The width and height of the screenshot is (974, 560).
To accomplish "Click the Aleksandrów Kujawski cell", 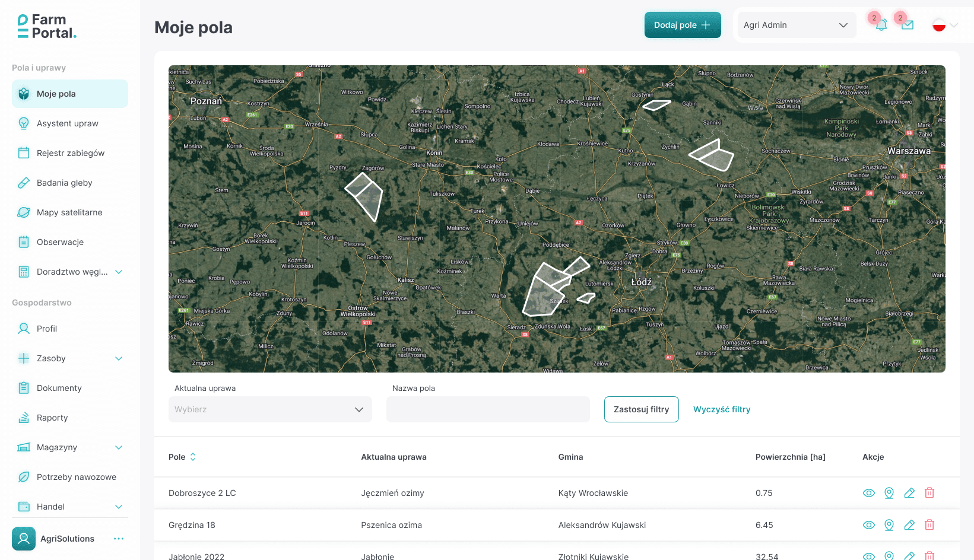I will tap(602, 525).
